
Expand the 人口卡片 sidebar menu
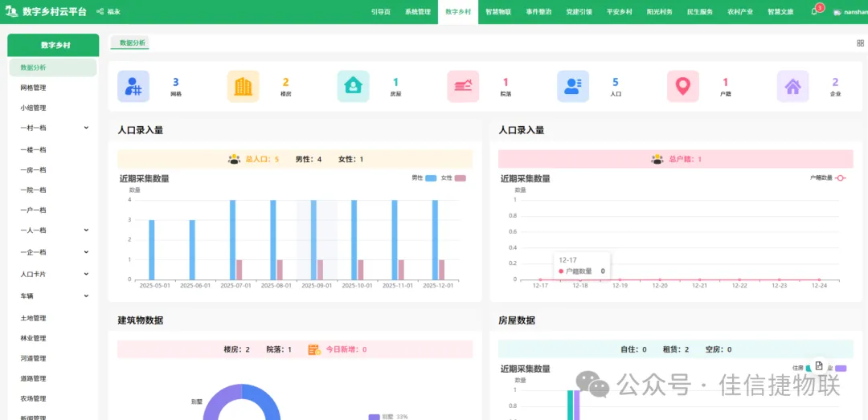(x=53, y=274)
